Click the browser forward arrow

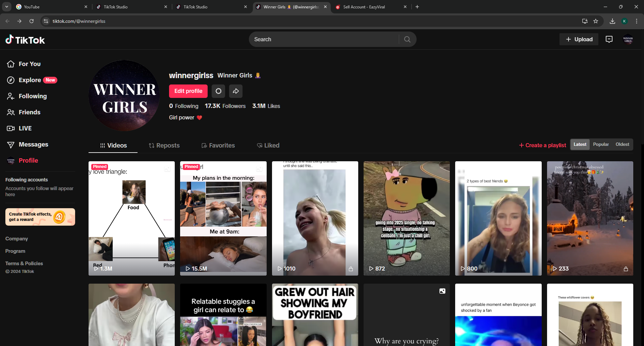pyautogui.click(x=19, y=21)
